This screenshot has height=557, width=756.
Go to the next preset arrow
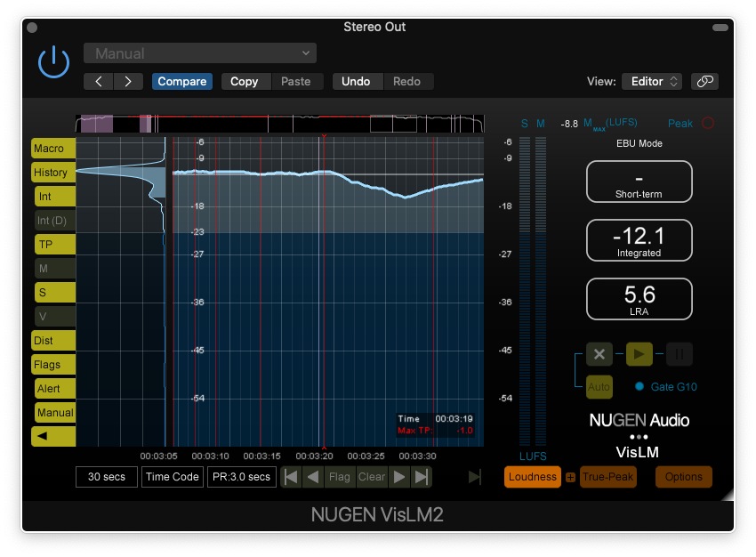coord(128,81)
